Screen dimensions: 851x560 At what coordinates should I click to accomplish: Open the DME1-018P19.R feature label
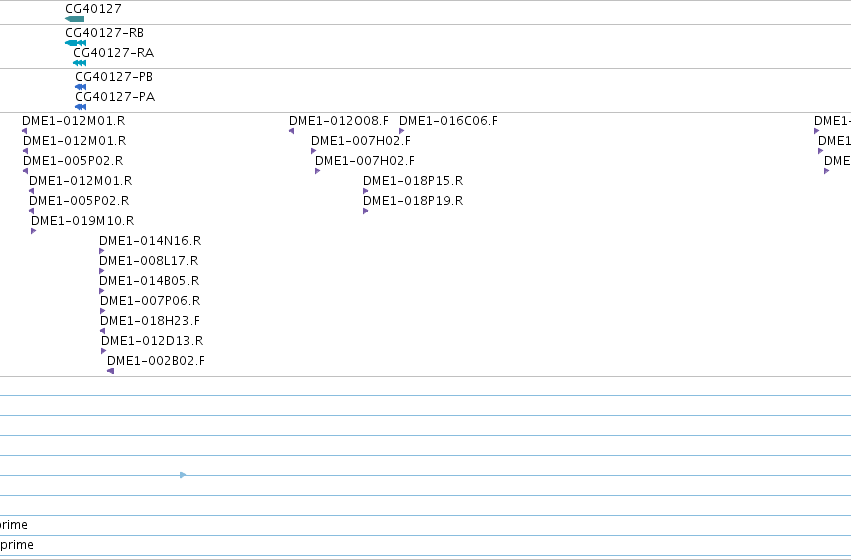tap(413, 201)
